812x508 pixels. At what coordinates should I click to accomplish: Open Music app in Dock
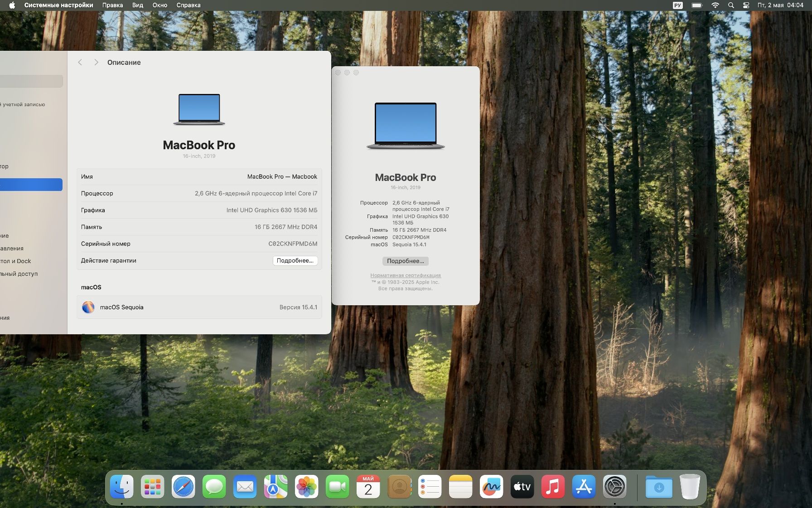pos(553,487)
